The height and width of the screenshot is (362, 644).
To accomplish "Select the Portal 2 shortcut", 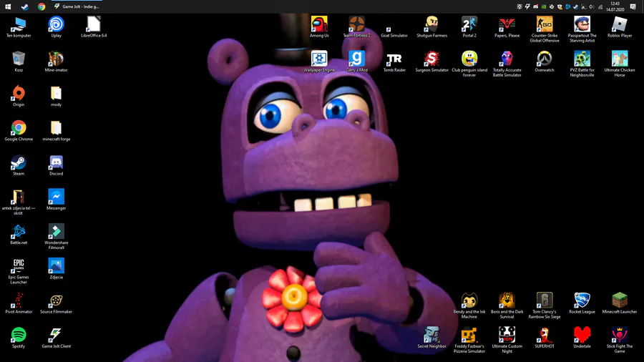I will (469, 27).
